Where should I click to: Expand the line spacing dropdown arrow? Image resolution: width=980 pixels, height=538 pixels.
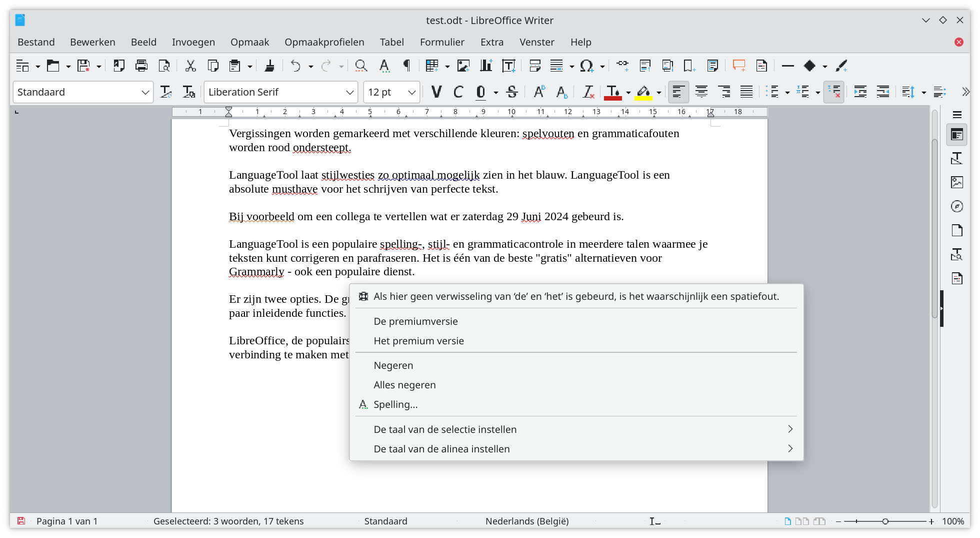pos(923,93)
